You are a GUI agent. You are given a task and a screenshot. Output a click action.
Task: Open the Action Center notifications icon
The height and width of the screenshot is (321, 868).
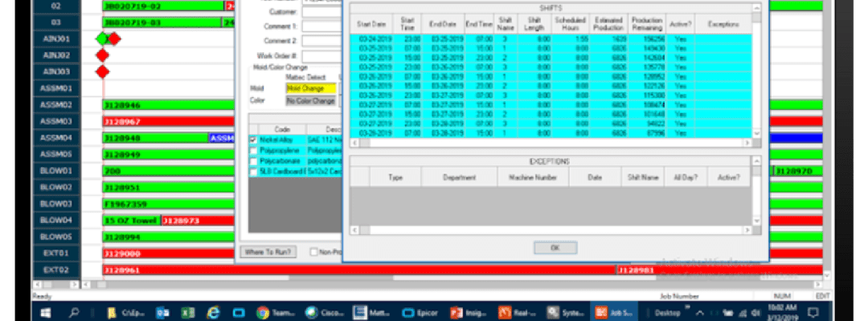tap(813, 313)
